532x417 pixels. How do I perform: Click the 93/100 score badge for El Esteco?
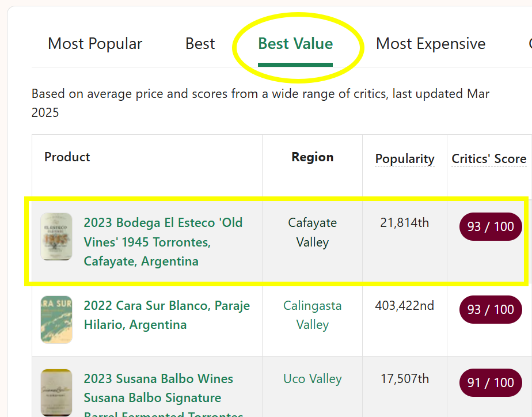491,227
